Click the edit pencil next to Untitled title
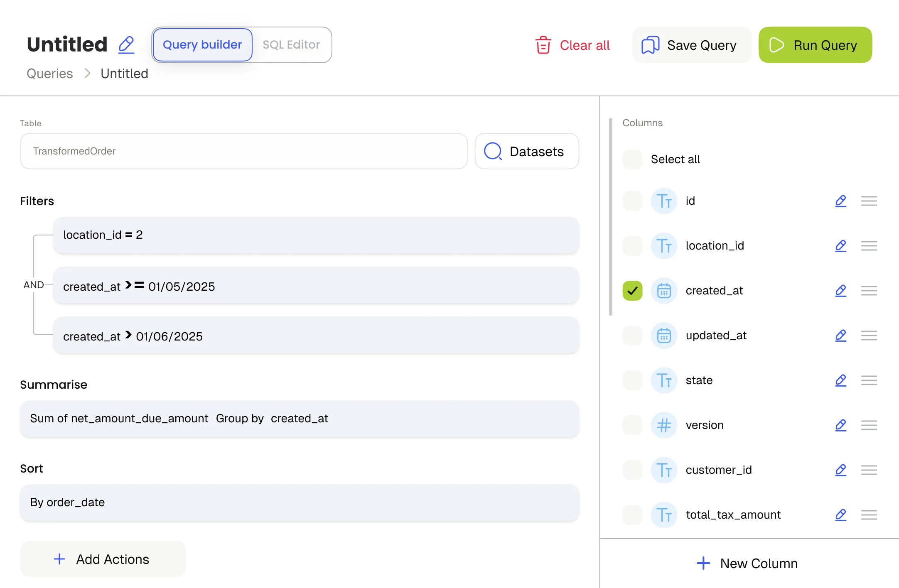 click(x=126, y=45)
